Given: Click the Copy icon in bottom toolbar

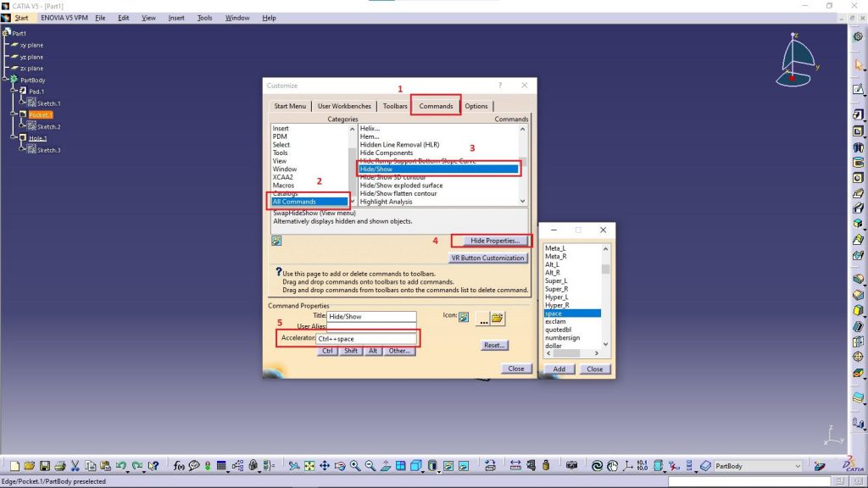Looking at the screenshot, I should [x=90, y=466].
